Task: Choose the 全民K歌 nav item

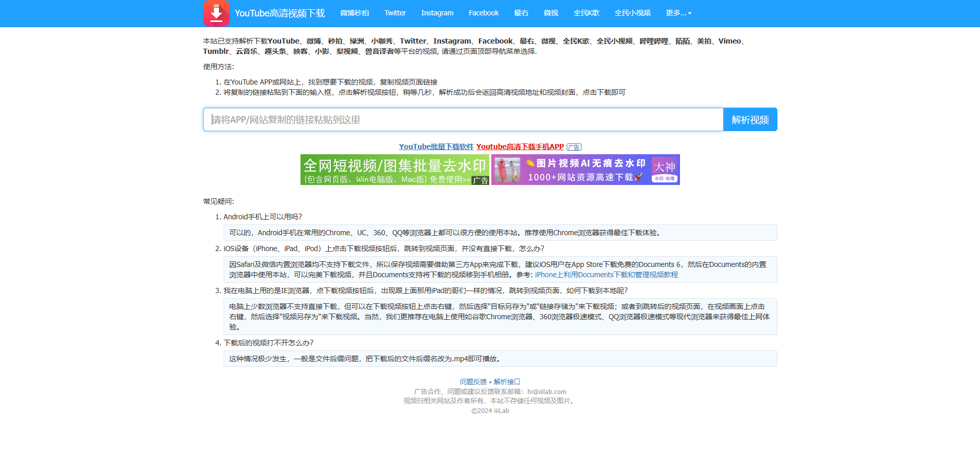Action: [586, 13]
